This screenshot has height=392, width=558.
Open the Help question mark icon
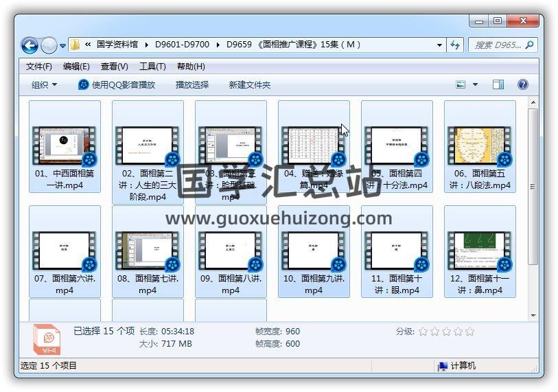point(522,84)
